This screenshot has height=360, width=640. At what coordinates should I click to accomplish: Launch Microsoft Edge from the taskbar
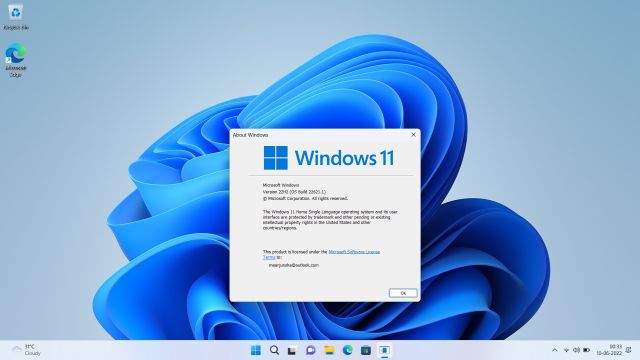347,350
